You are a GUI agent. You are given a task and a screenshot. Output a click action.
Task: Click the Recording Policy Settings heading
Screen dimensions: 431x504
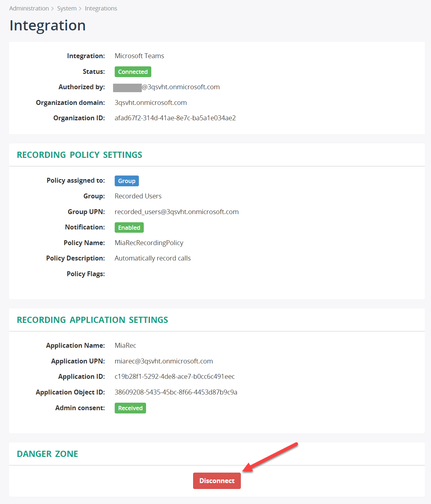[79, 155]
